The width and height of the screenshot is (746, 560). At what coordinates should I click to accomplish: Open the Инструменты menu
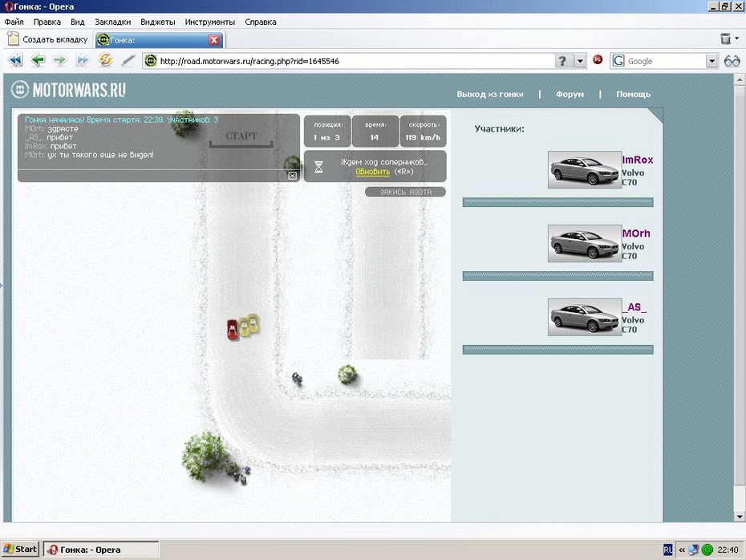click(210, 22)
